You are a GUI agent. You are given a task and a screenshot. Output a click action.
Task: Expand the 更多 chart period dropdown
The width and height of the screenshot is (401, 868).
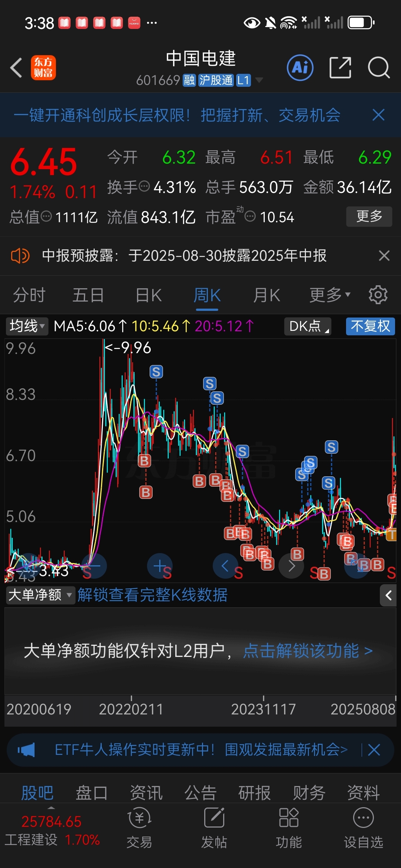tap(330, 295)
